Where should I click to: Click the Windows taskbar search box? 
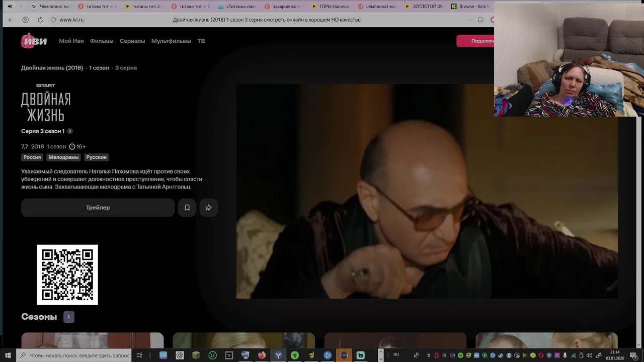74,355
